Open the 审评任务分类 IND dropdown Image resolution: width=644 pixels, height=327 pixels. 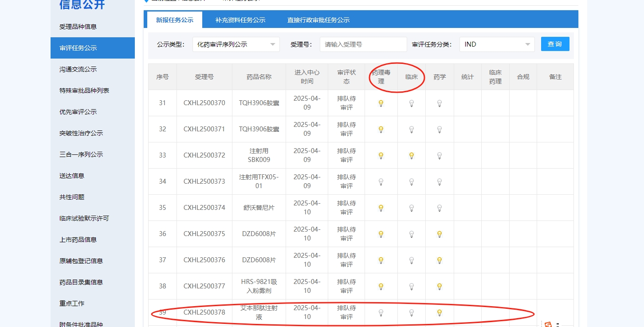click(x=497, y=44)
